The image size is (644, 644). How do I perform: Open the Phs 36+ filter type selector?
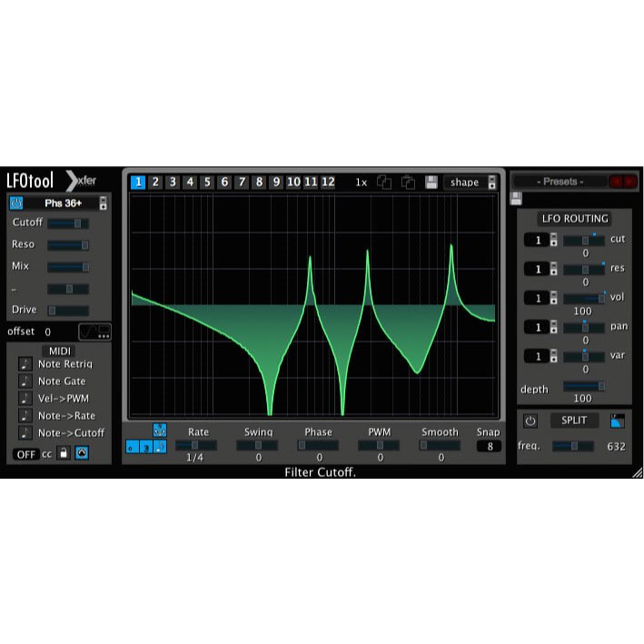(x=59, y=203)
